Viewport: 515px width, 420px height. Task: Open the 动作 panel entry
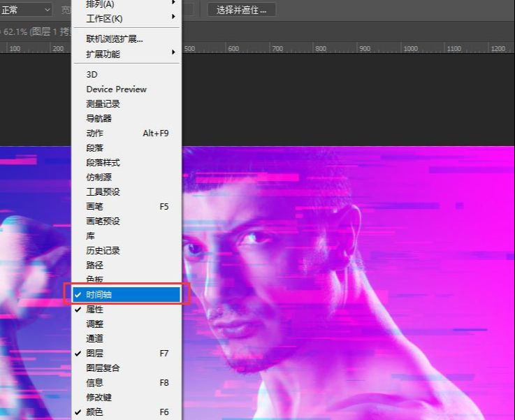click(x=126, y=133)
